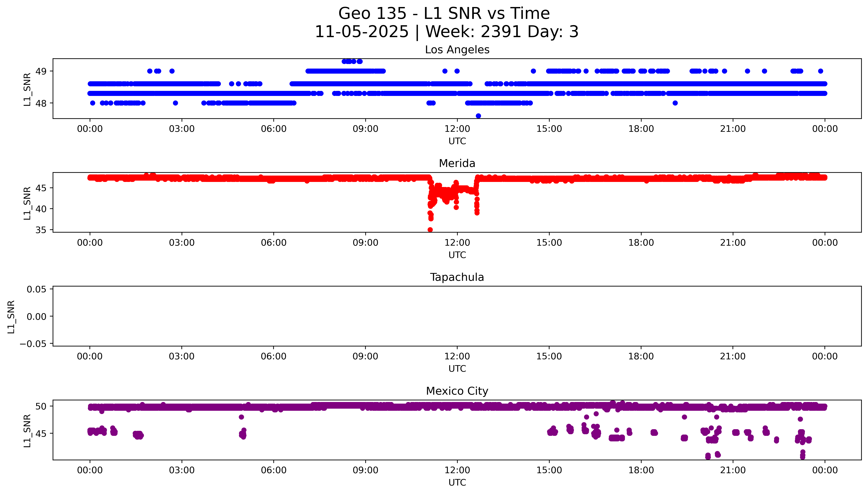Click the L1_SNR y-axis label of Merida plot
Viewport: 868px width, 494px height.
(x=27, y=203)
